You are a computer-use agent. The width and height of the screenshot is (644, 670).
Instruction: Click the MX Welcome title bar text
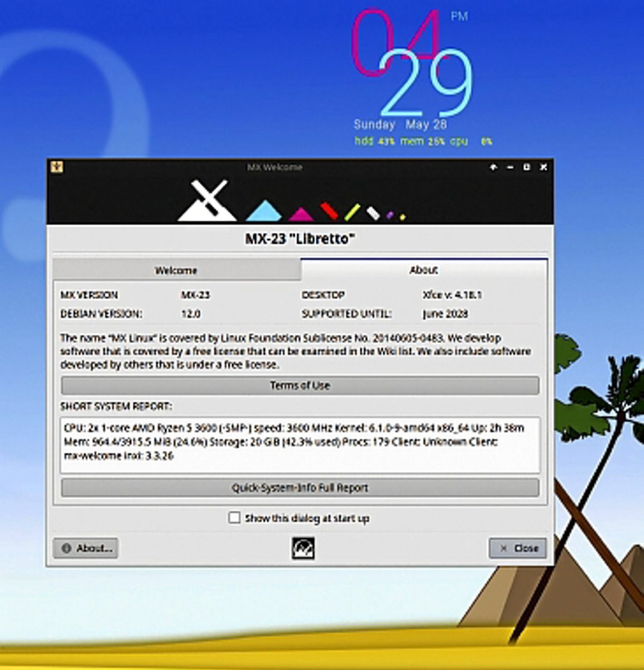[275, 167]
